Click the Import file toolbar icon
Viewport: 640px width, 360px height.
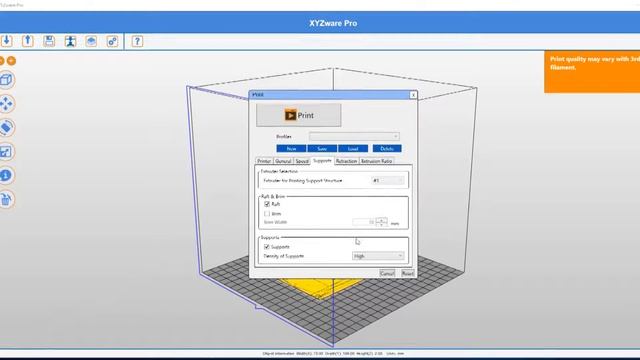7,41
